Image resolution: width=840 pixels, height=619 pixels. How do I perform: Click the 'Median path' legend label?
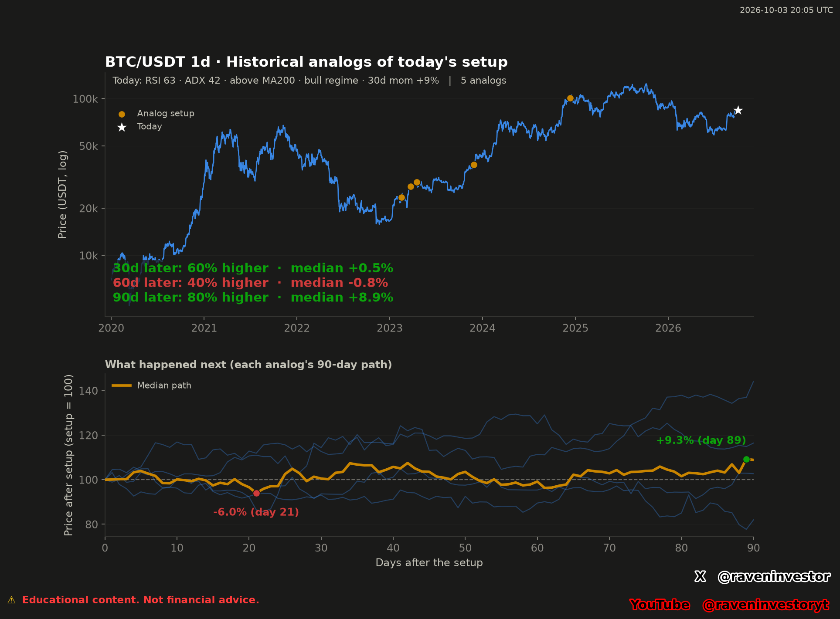[x=164, y=386]
